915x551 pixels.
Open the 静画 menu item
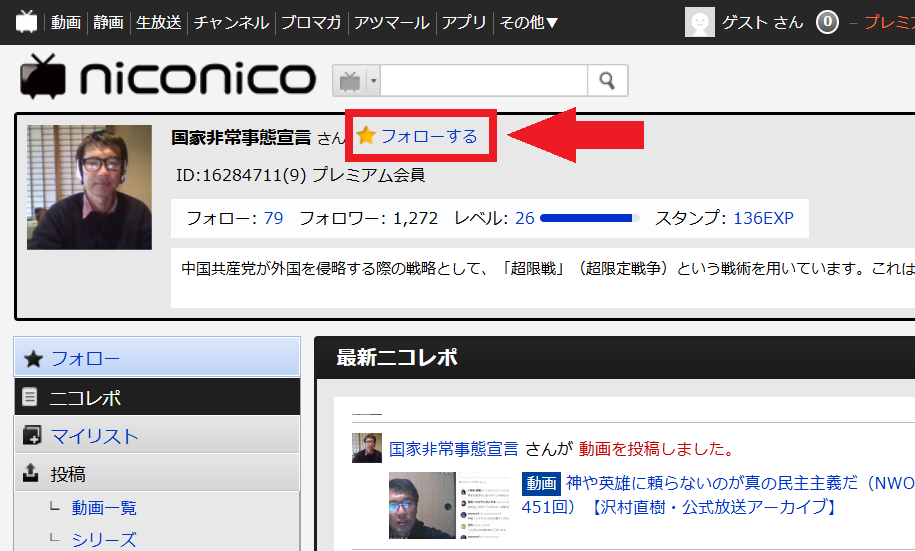tap(109, 22)
